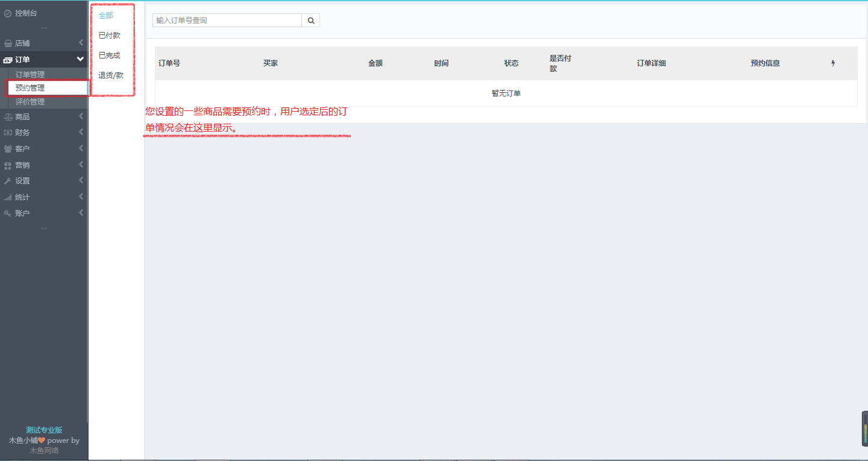Click the 客户 users icon
868x461 pixels.
tap(8, 149)
